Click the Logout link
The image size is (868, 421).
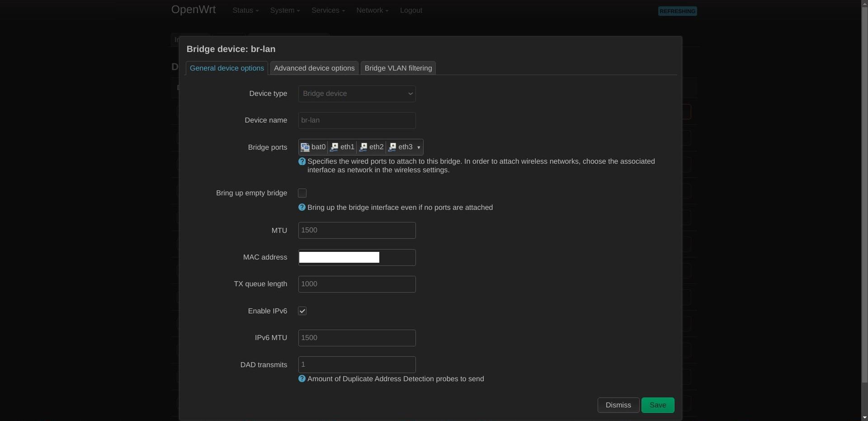[x=411, y=10]
